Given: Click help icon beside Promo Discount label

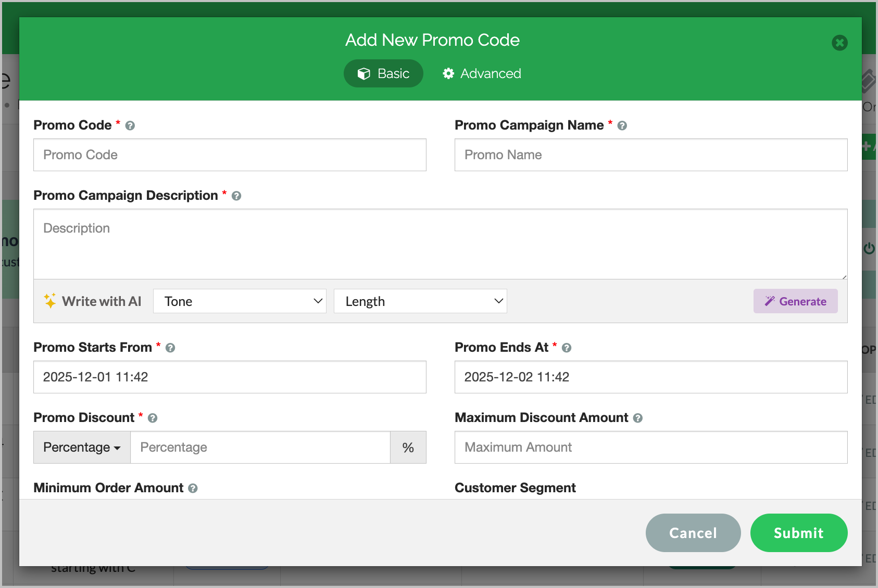Looking at the screenshot, I should coord(153,418).
